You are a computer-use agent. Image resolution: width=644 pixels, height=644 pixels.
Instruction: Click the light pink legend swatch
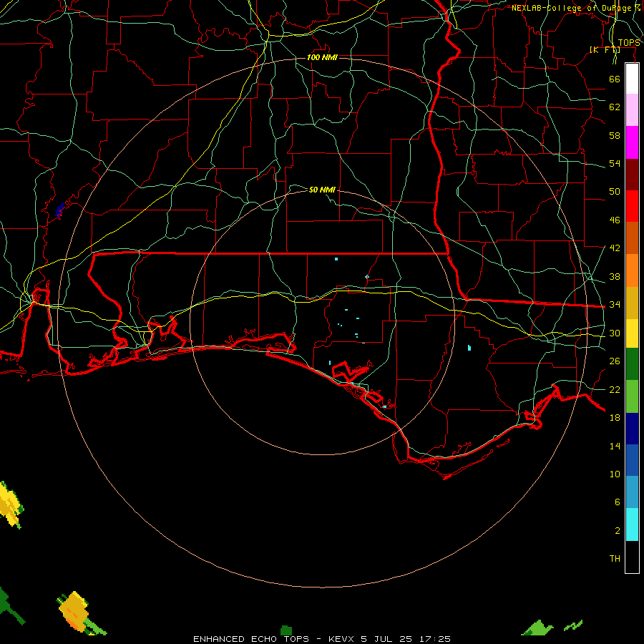point(632,110)
